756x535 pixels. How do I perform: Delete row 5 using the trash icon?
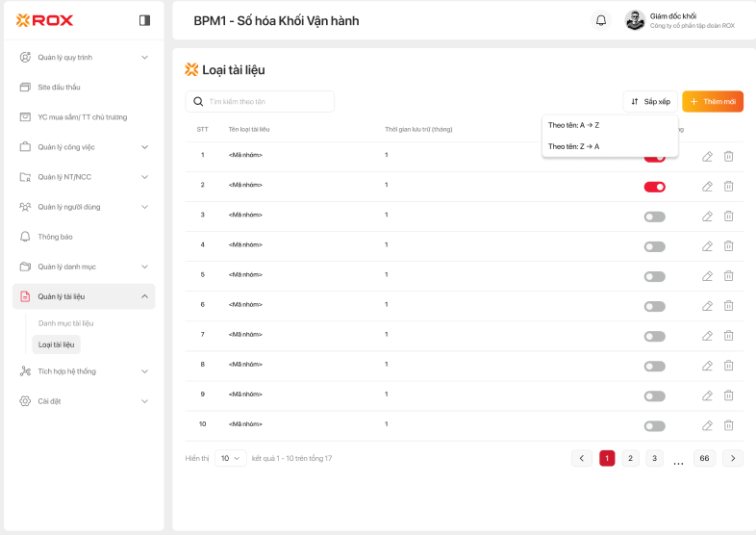point(728,276)
